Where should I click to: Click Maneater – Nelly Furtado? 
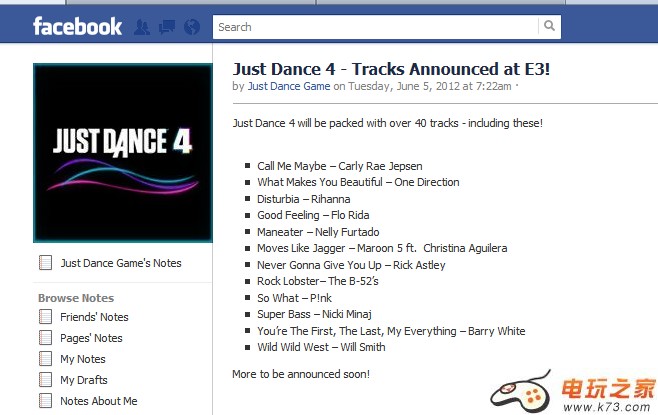coord(318,232)
